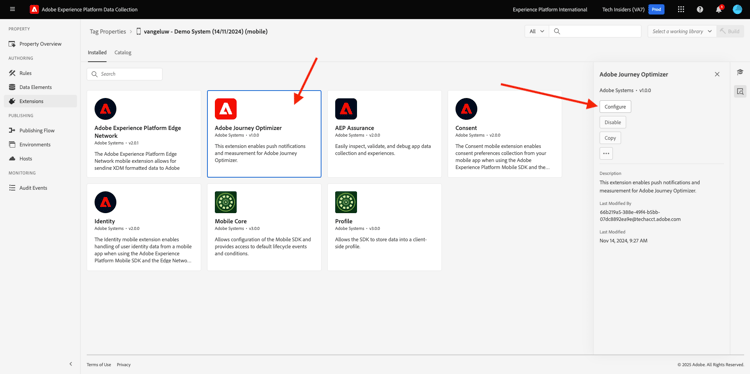Open the Select a working library dropdown
The height and width of the screenshot is (374, 750).
click(x=682, y=31)
